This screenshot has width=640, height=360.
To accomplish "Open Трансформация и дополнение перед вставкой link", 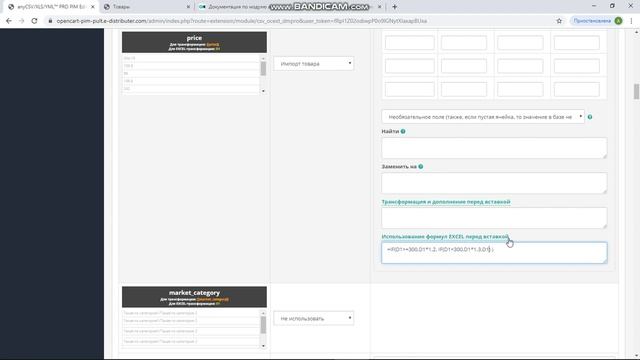I will [x=446, y=202].
